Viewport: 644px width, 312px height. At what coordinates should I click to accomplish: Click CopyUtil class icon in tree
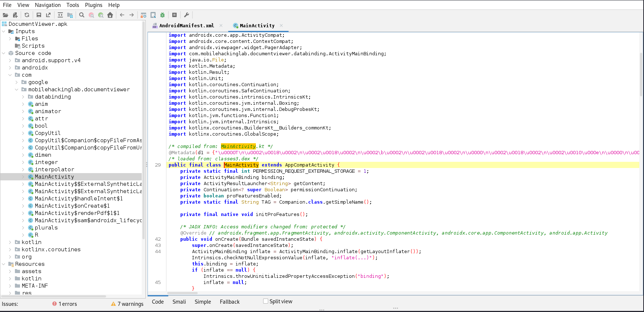click(x=31, y=133)
